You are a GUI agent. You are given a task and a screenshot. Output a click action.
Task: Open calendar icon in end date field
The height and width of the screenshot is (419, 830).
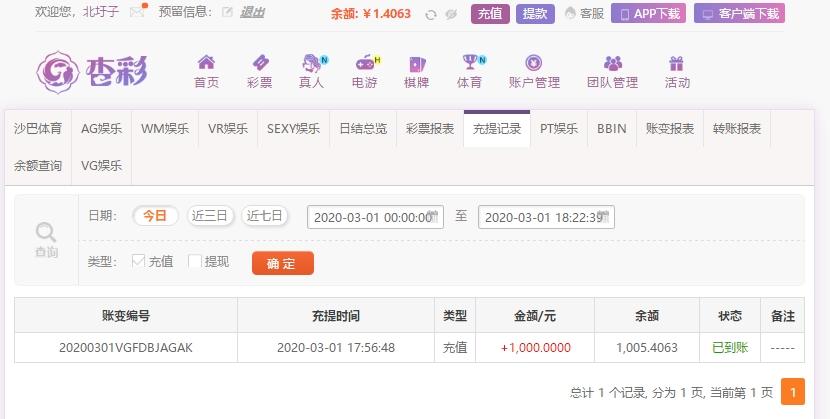604,216
